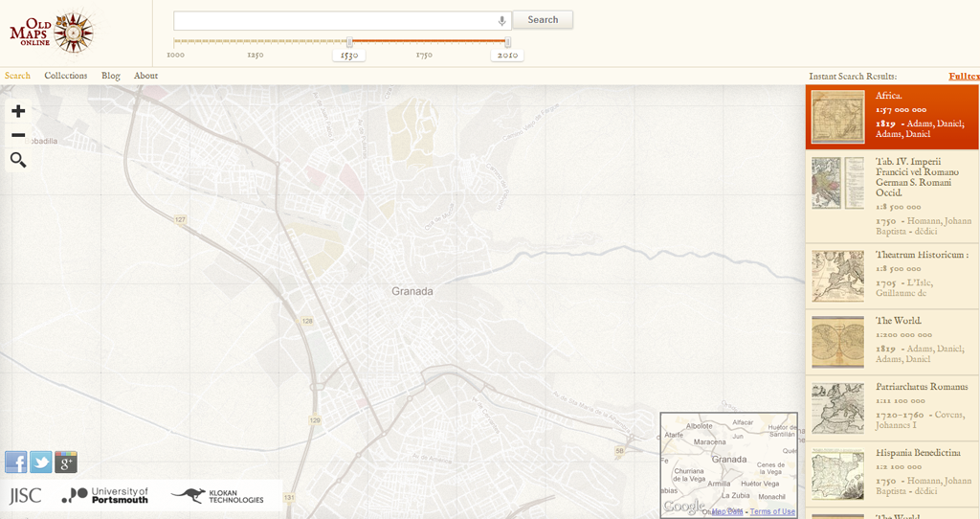
Task: Open the Tab. IV. Imperii Francici thumbnail
Action: pos(838,183)
